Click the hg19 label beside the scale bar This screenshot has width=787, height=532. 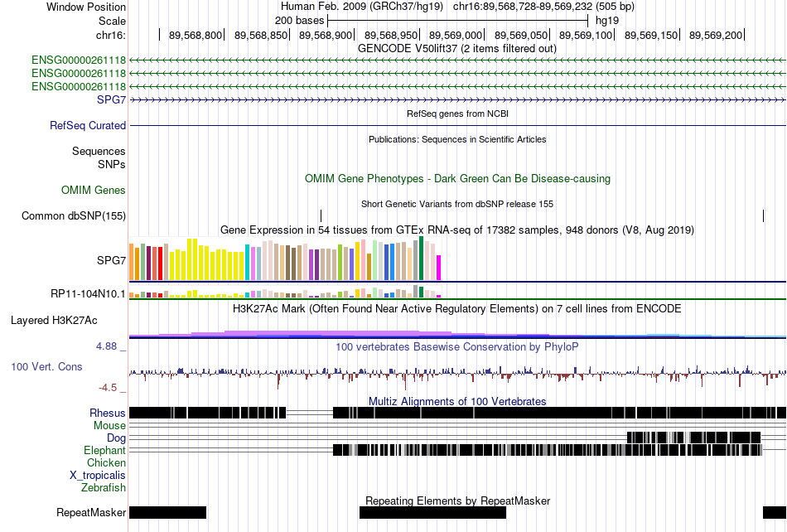607,21
